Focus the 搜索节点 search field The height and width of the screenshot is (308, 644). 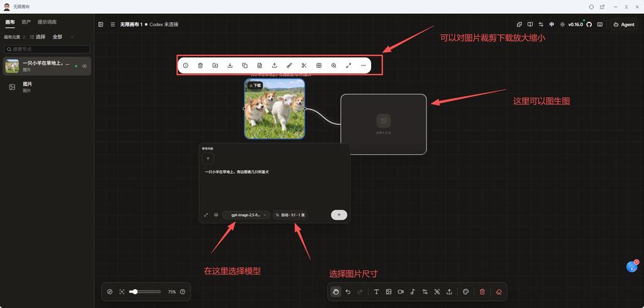tap(47, 49)
